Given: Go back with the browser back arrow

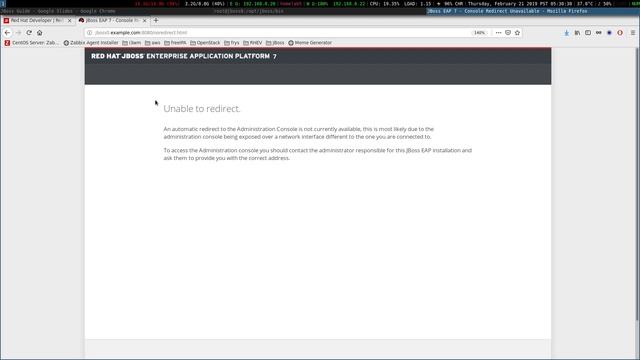Looking at the screenshot, I should [x=7, y=33].
